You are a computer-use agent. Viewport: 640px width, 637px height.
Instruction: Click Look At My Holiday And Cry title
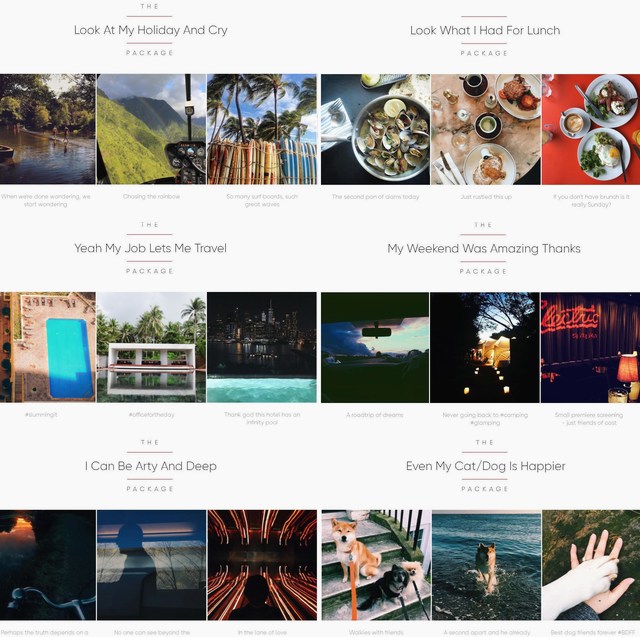(x=151, y=30)
